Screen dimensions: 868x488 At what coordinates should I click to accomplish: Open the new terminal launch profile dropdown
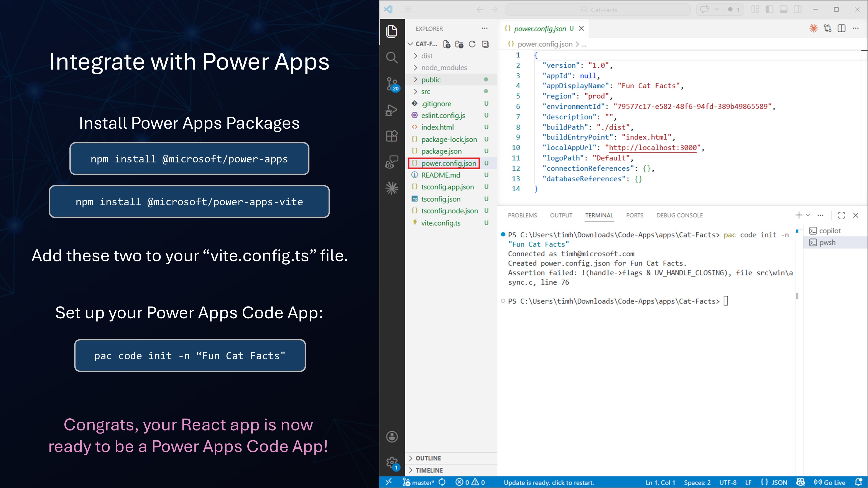(x=808, y=215)
